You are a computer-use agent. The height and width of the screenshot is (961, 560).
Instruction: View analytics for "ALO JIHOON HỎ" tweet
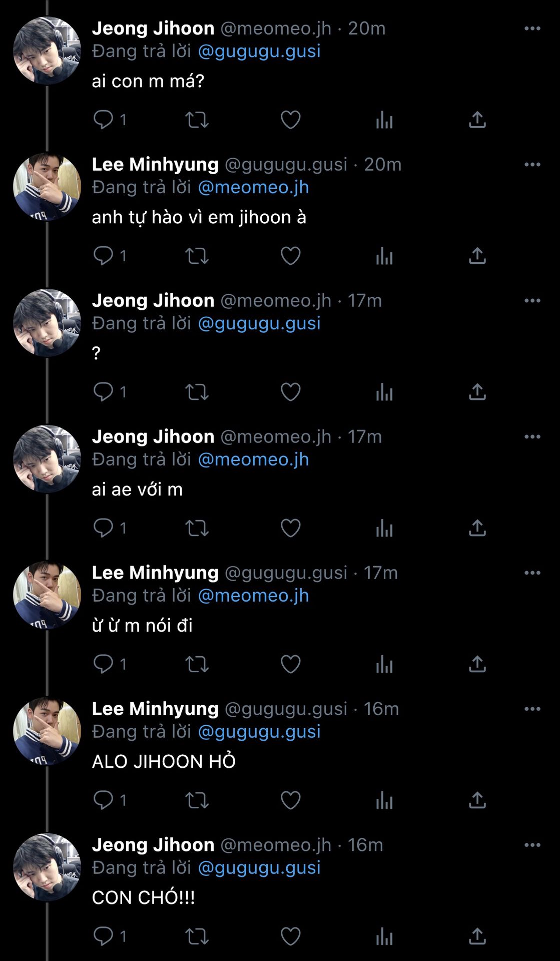384,801
